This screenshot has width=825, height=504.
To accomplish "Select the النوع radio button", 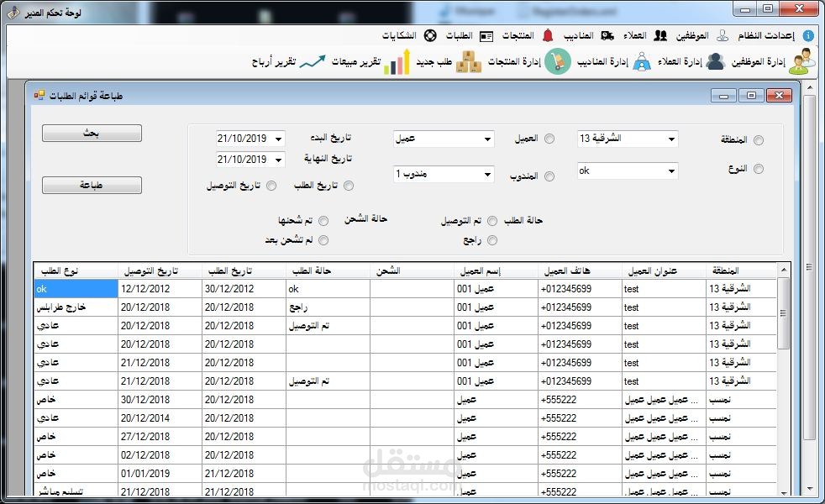I will pos(758,169).
